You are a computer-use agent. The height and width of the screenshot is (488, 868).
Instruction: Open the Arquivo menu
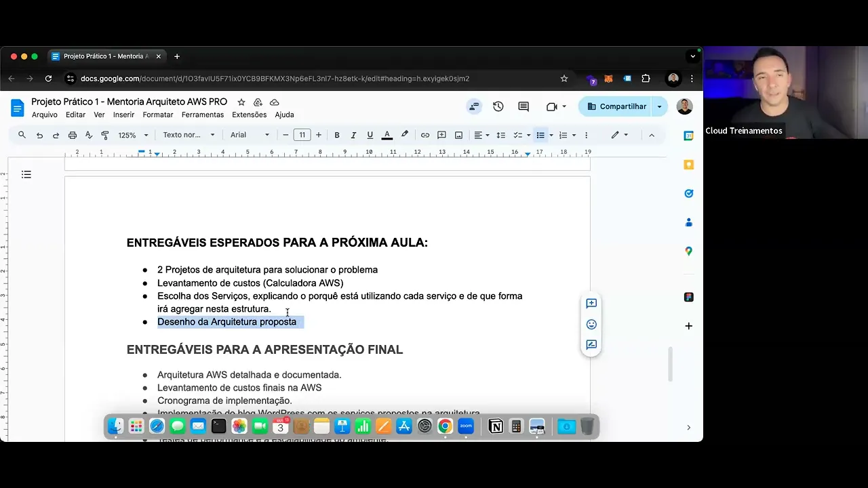[45, 115]
